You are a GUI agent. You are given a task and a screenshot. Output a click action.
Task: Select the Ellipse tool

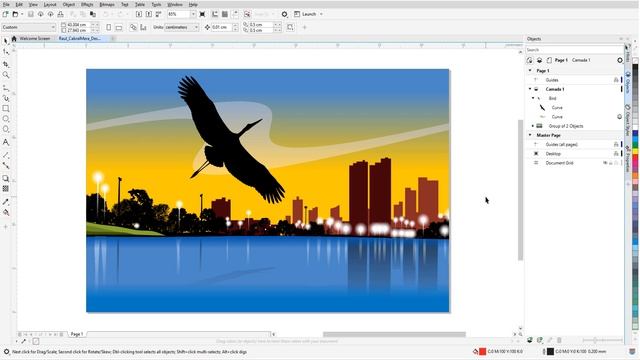[x=6, y=119]
